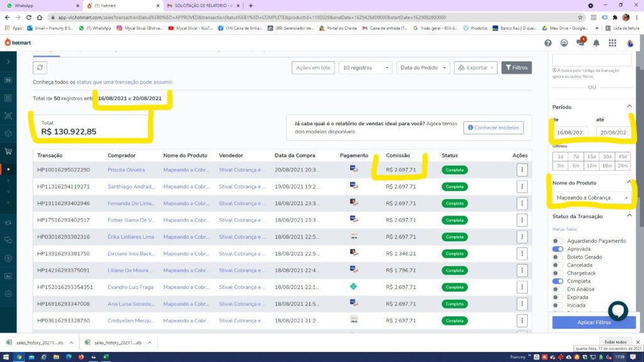Open the reports chart sidebar icon
This screenshot has height=362, width=644.
pyautogui.click(x=8, y=277)
